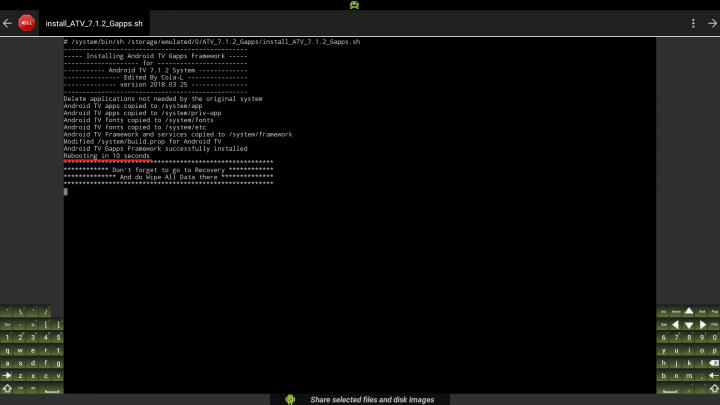Tap the enter (left arrow) key on right keypad
Screen dimensions: 720x405
714,375
